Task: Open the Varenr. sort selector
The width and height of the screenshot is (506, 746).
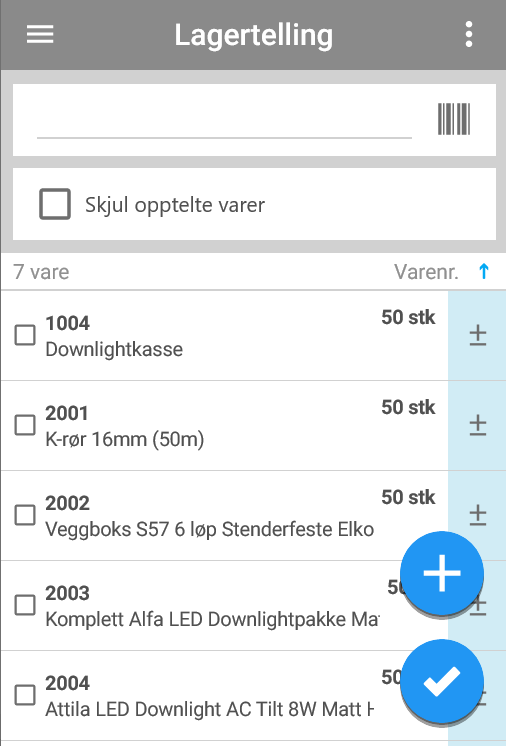Action: (x=426, y=272)
